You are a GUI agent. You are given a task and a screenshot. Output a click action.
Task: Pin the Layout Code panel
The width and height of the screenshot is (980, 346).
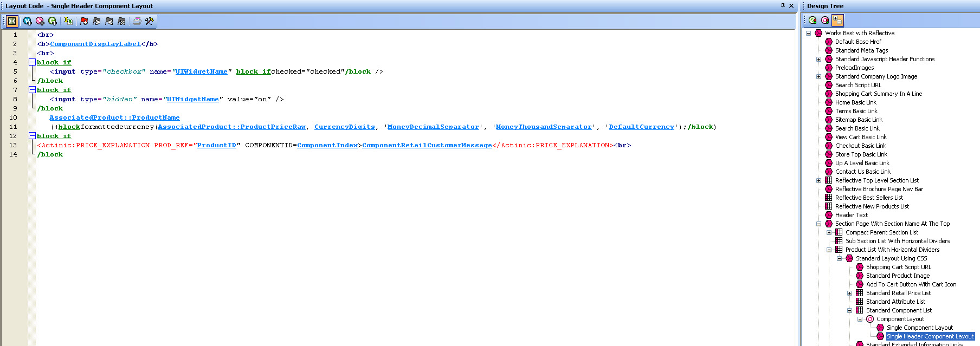pyautogui.click(x=782, y=6)
